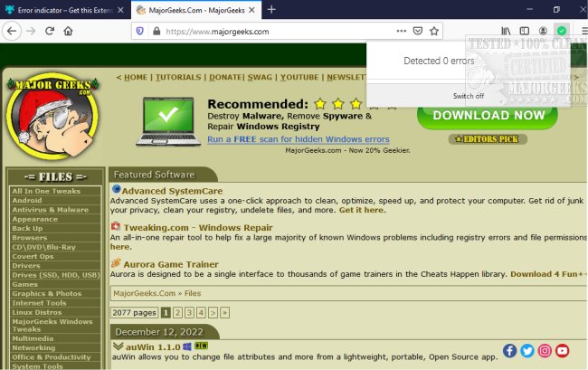Click Get it here link for SystemCare
The image size is (588, 370).
[x=362, y=210]
